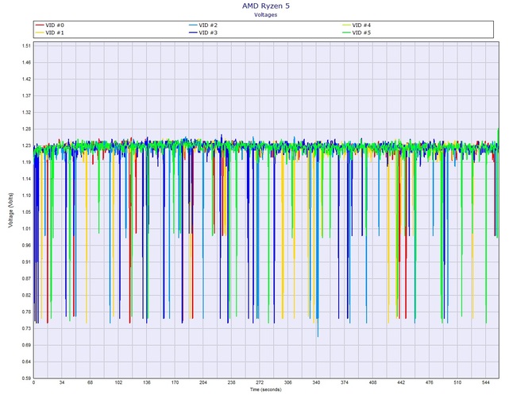
Task: Click the 0.64 voltage axis label
Action: [x=27, y=362]
